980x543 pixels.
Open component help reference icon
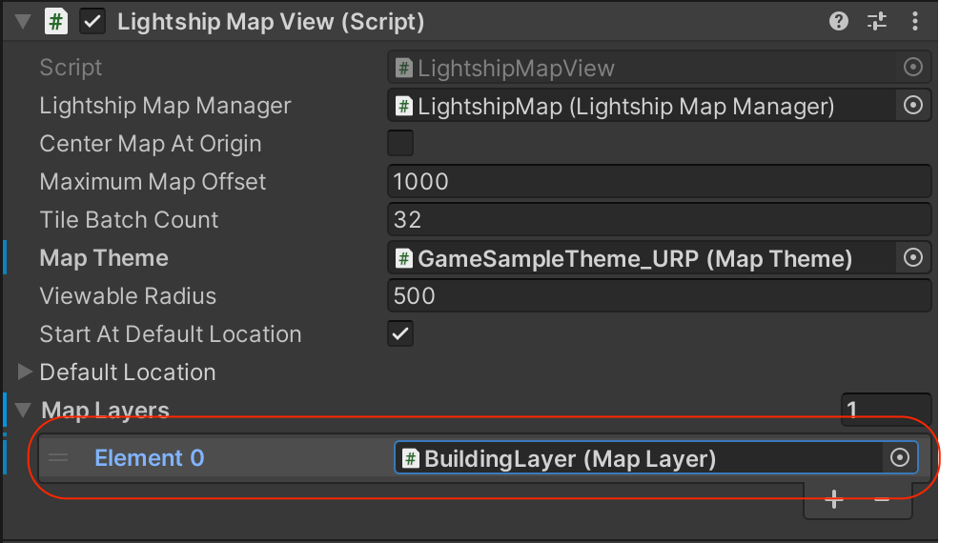click(839, 22)
